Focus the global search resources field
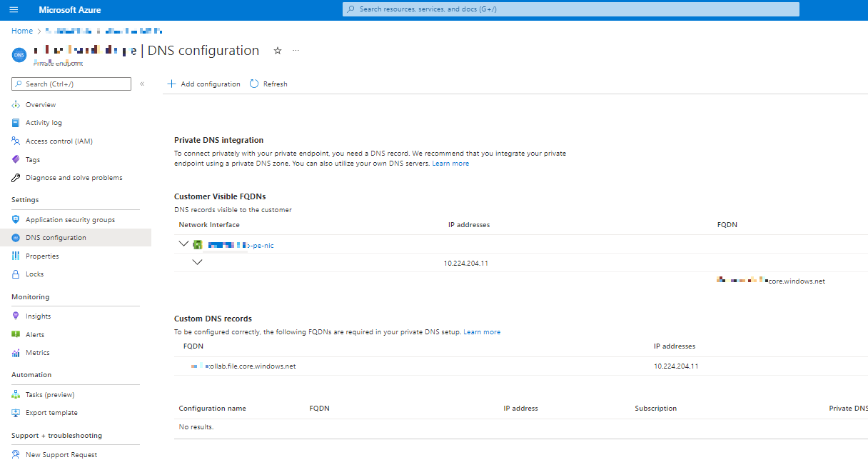 click(x=571, y=9)
